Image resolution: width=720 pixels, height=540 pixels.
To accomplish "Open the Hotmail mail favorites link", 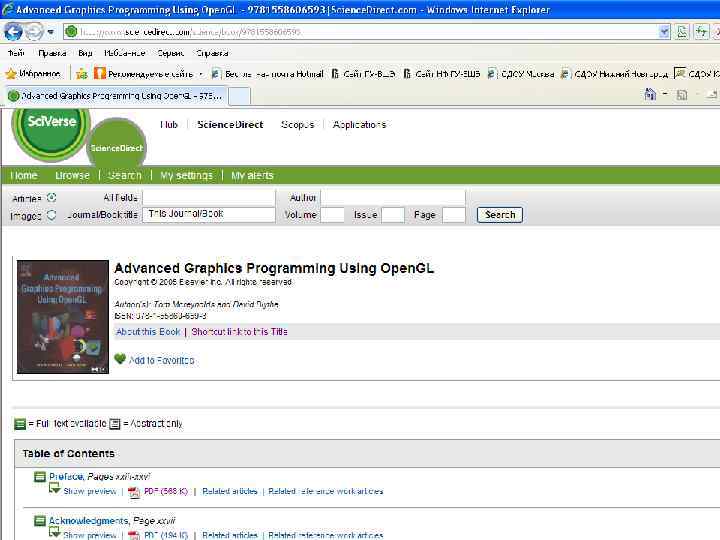I will coord(268,73).
